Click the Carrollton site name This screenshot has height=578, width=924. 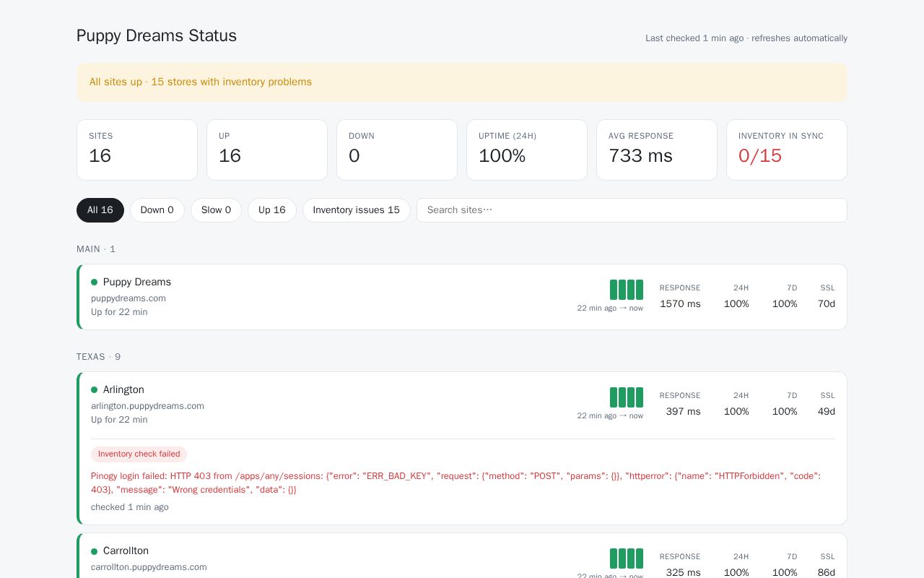pos(126,551)
